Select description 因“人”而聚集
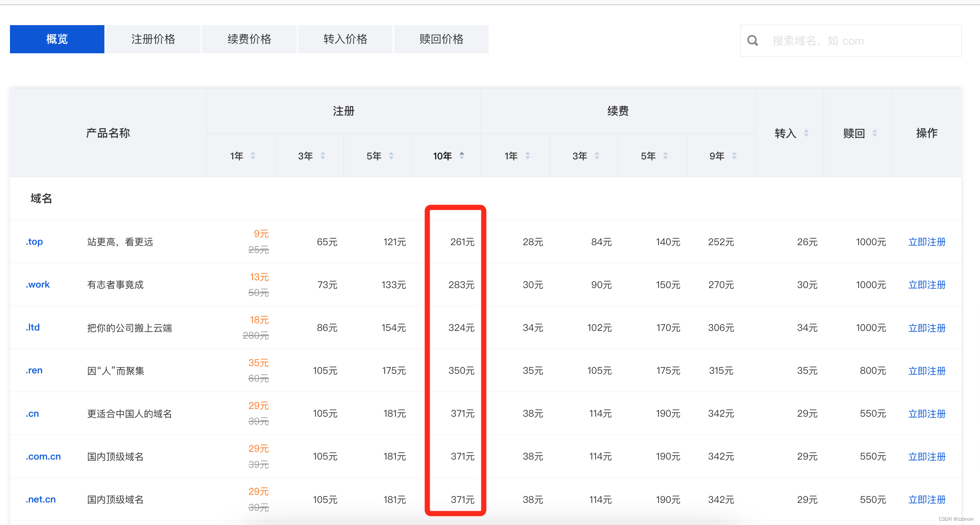This screenshot has height=525, width=980. tap(116, 371)
